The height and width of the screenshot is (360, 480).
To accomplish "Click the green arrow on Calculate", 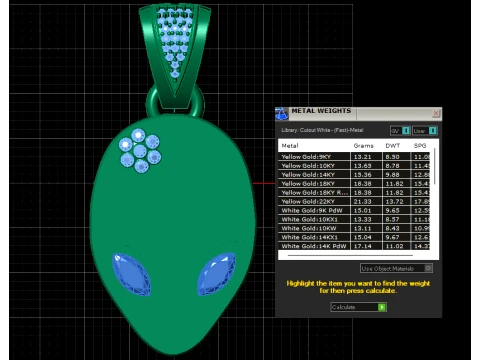I will (382, 307).
